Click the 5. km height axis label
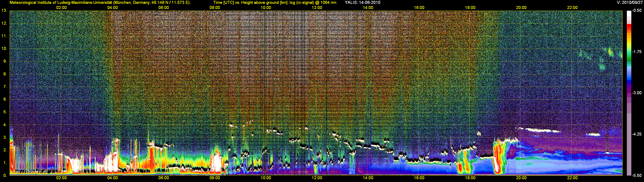Image resolution: width=644 pixels, height=182 pixels. coord(5,112)
